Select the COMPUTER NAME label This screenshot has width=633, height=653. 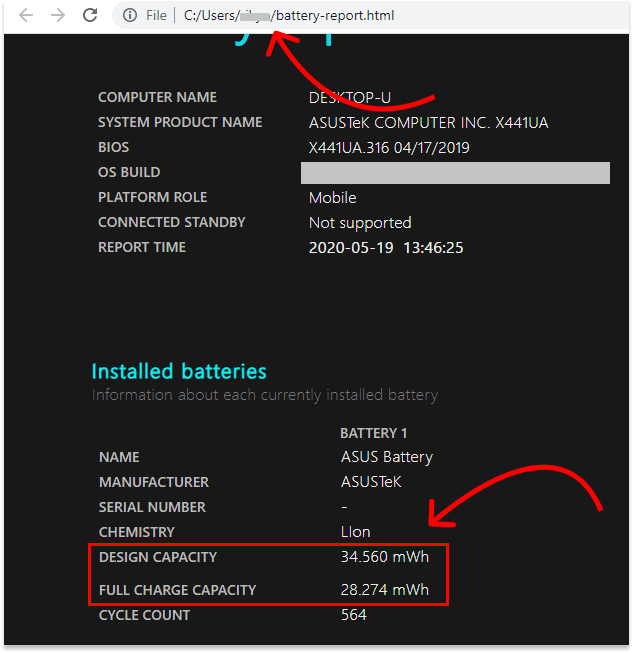coord(157,97)
